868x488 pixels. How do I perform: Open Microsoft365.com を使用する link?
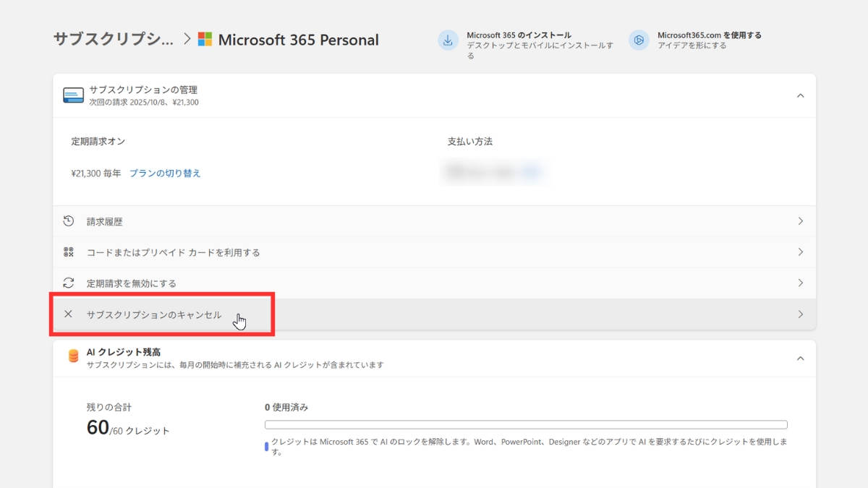pyautogui.click(x=710, y=35)
